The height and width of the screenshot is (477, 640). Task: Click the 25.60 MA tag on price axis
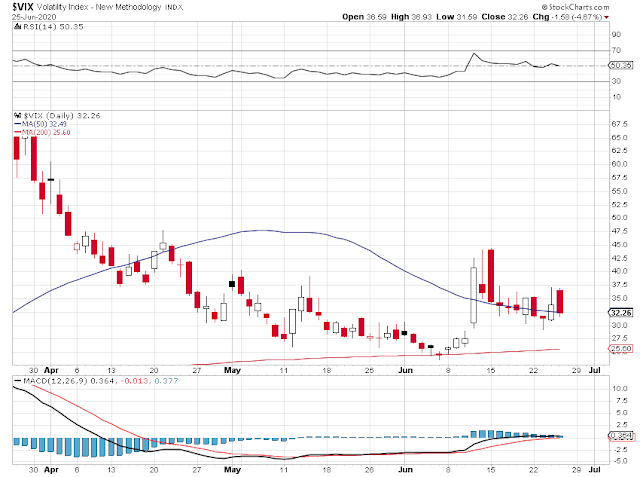click(x=621, y=349)
